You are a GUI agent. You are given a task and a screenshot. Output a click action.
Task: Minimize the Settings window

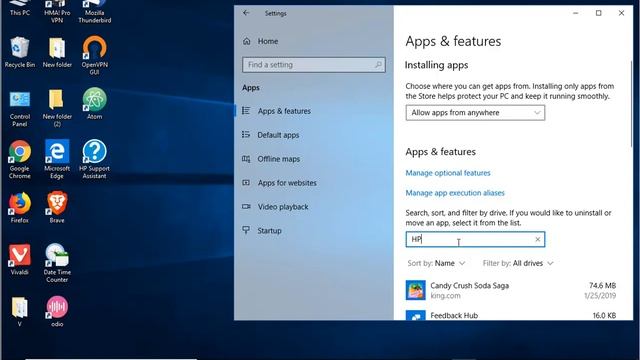(576, 13)
